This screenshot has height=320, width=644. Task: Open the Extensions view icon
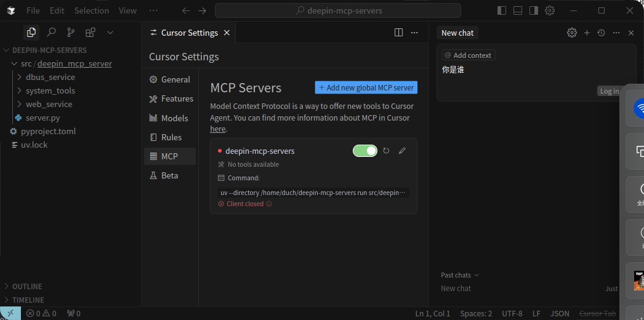pyautogui.click(x=91, y=33)
